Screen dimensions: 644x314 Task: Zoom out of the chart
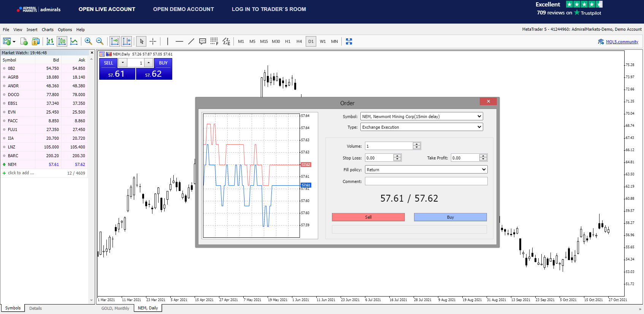tap(100, 41)
